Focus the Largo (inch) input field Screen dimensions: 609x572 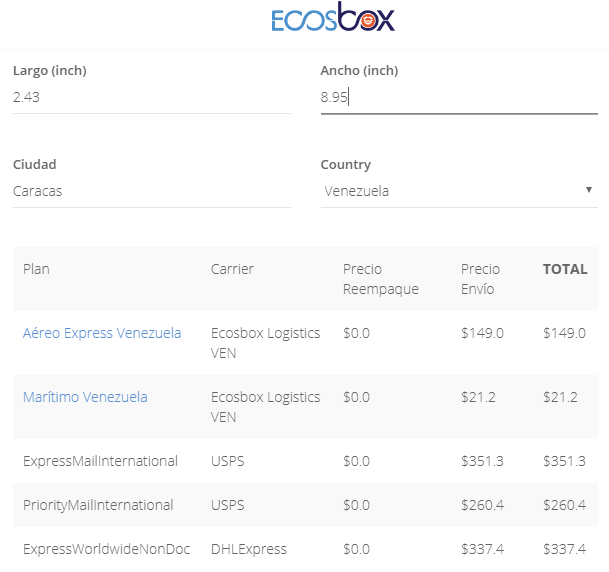(151, 97)
